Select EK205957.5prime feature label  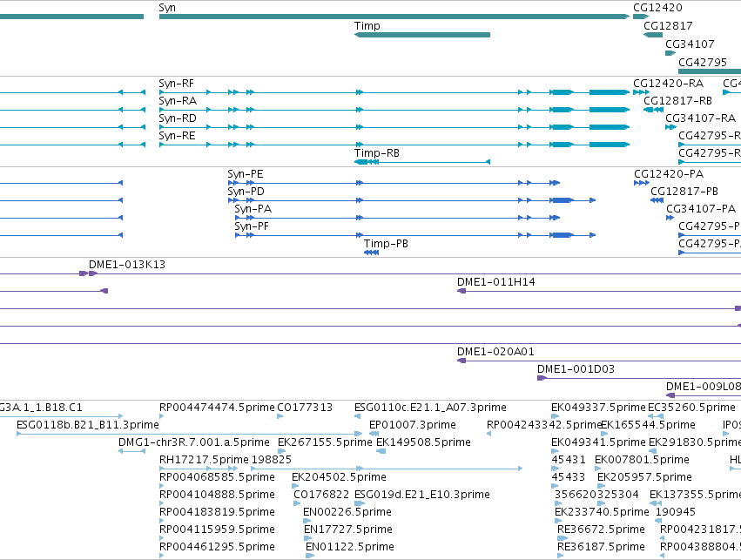(644, 477)
